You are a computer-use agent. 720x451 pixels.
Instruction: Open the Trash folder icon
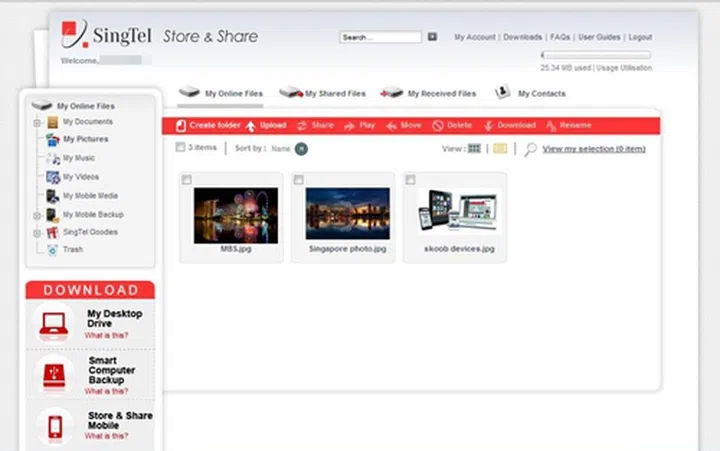point(52,250)
